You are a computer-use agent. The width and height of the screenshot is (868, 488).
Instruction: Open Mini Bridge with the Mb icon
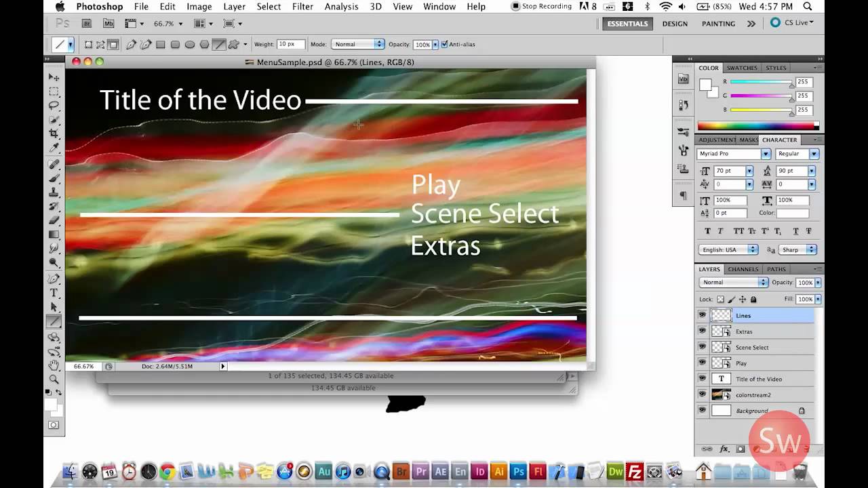coord(108,24)
